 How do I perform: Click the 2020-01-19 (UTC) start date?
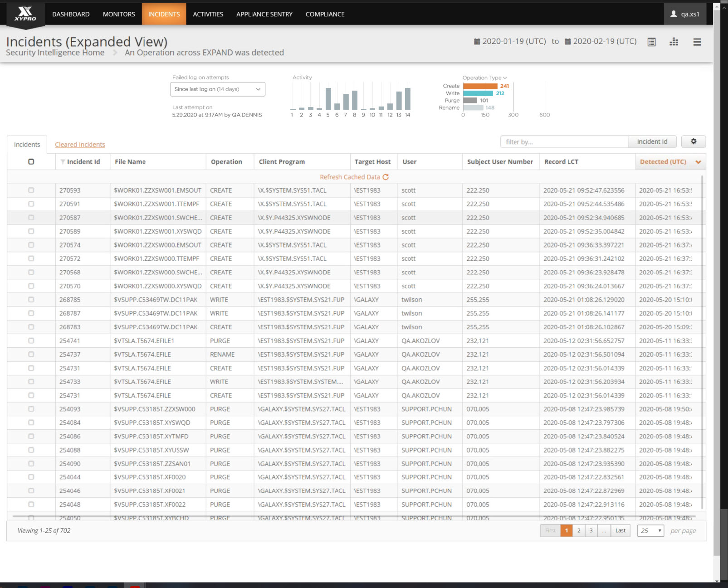(514, 41)
